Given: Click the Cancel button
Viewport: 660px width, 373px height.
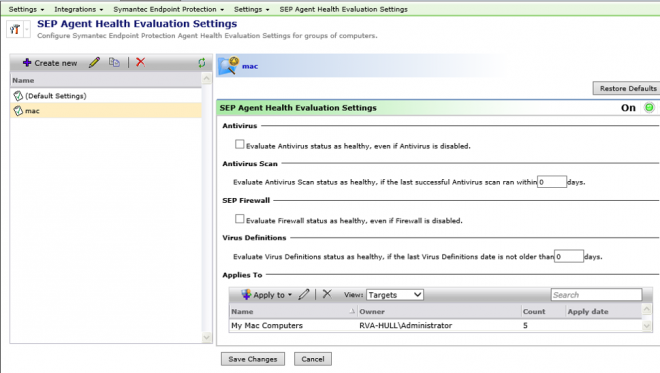Looking at the screenshot, I should (313, 359).
